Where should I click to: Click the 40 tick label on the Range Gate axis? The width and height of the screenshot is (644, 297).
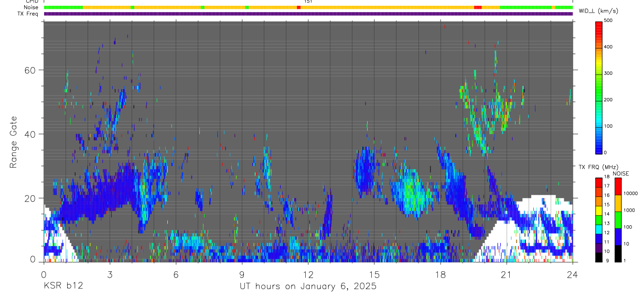tap(31, 134)
